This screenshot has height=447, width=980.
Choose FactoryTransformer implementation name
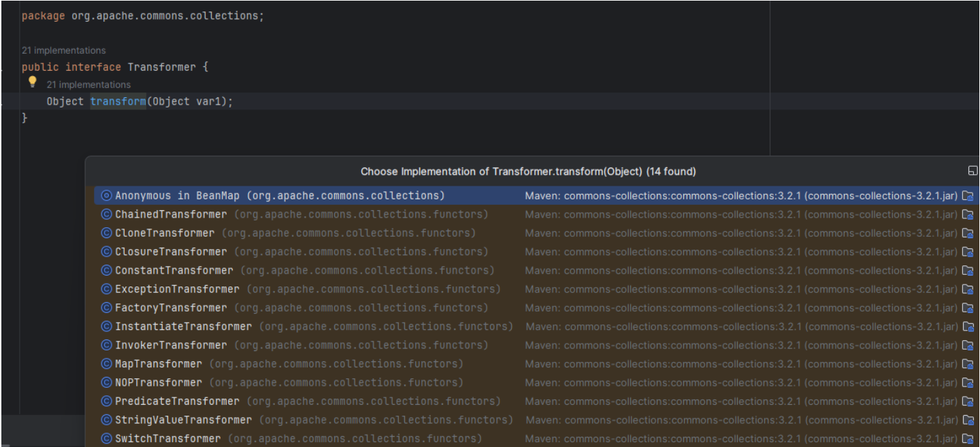171,308
